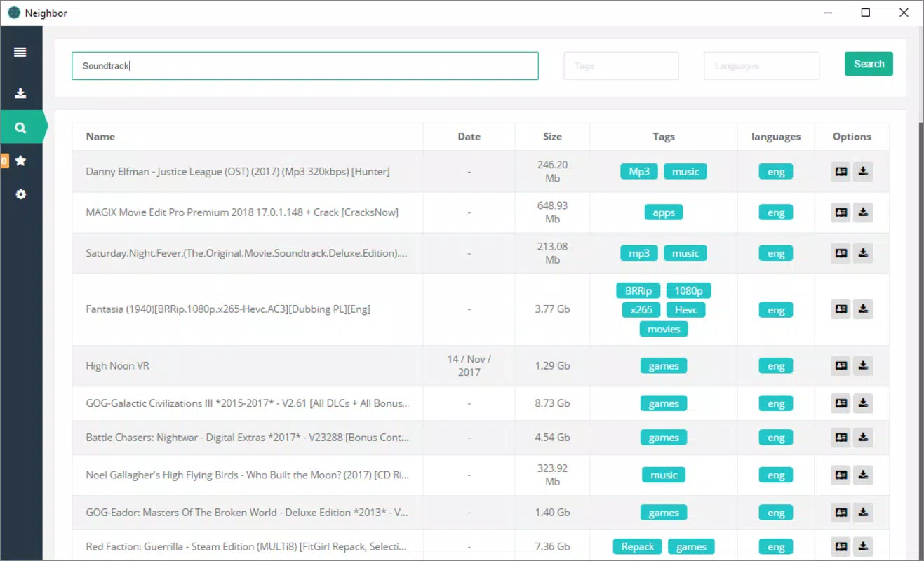Click eng language tag on Fantasia row
The height and width of the screenshot is (561, 924).
click(x=776, y=310)
